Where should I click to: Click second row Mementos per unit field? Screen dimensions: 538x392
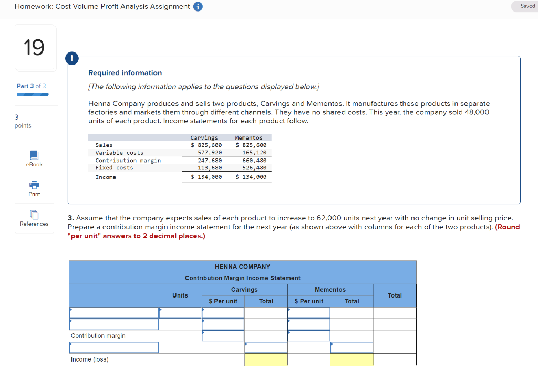309,324
